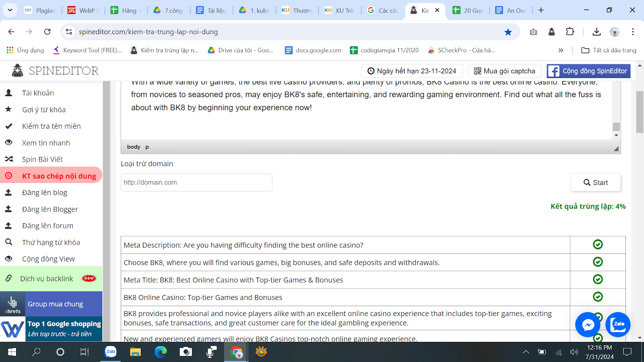Open the tab search dropdown arrow

tap(10, 10)
